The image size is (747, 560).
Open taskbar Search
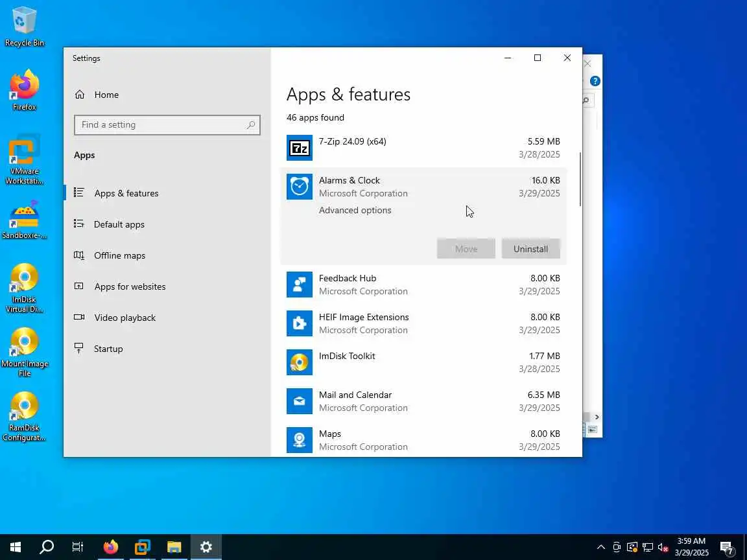click(x=47, y=546)
